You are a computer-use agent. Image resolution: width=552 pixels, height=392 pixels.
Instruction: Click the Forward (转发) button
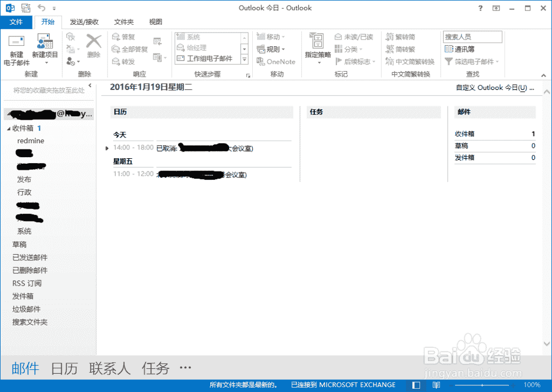[x=124, y=62]
